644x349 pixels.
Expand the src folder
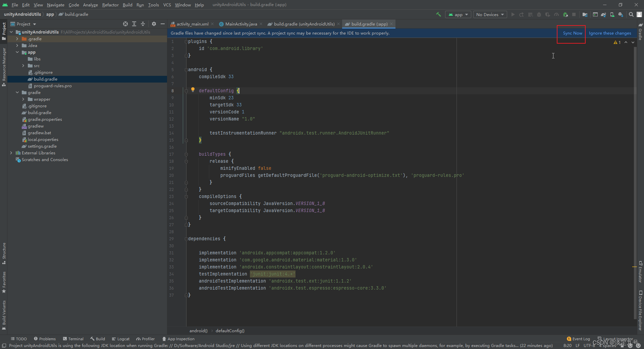point(23,66)
